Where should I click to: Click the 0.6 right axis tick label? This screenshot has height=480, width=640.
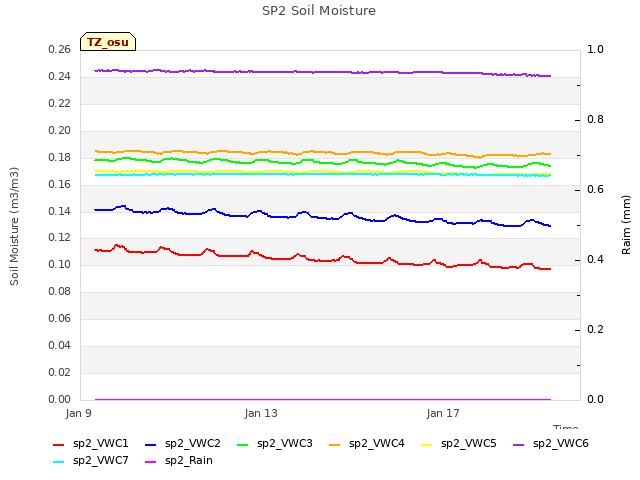click(595, 190)
